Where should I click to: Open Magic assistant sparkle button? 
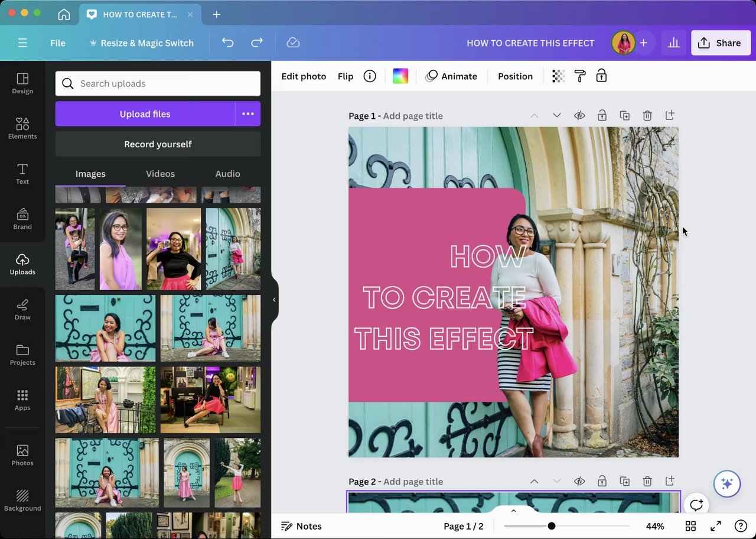tap(726, 484)
